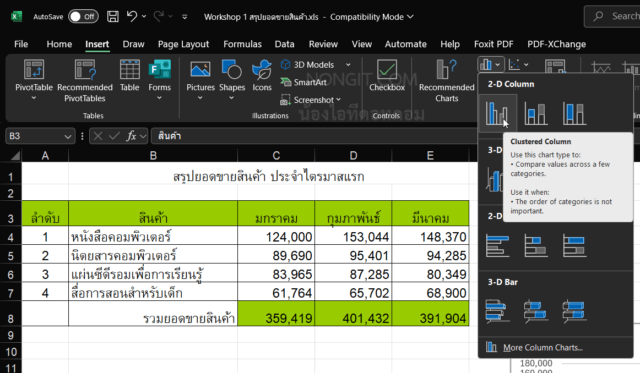Select the 3-D Clustered Bar chart
Image resolution: width=640 pixels, height=373 pixels.
click(x=498, y=311)
